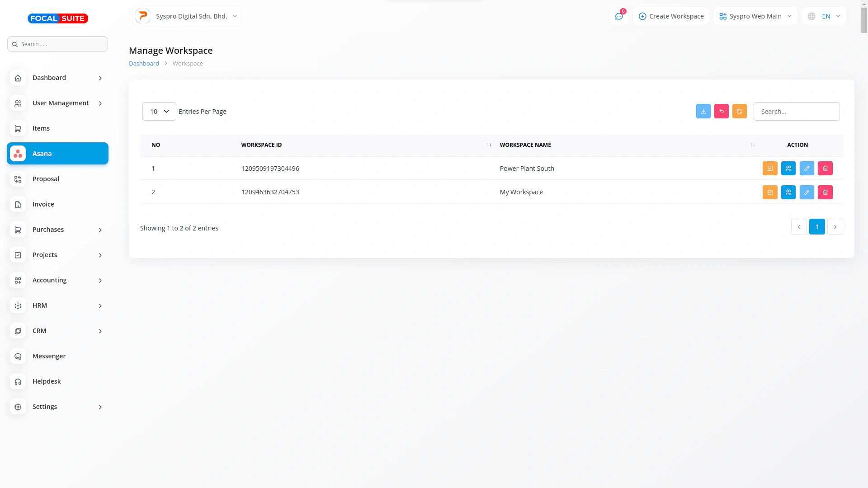Open the EN language dropdown

tap(824, 16)
